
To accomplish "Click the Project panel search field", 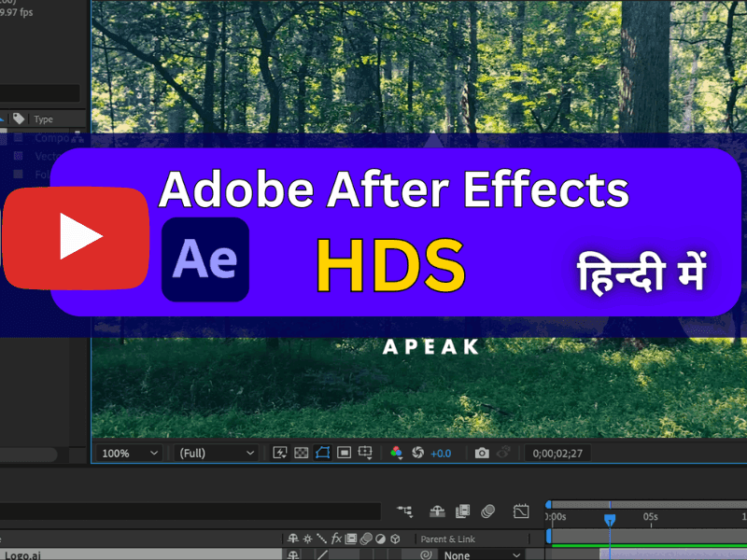I will pos(39,93).
